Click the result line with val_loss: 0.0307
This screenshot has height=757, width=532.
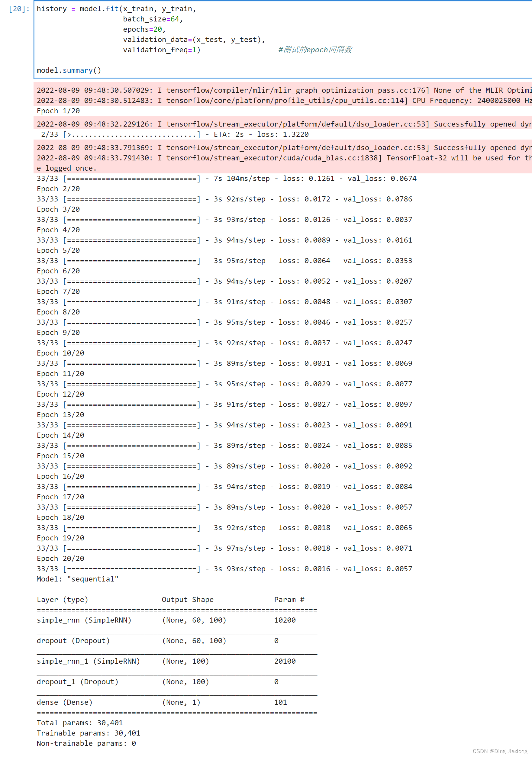(224, 302)
